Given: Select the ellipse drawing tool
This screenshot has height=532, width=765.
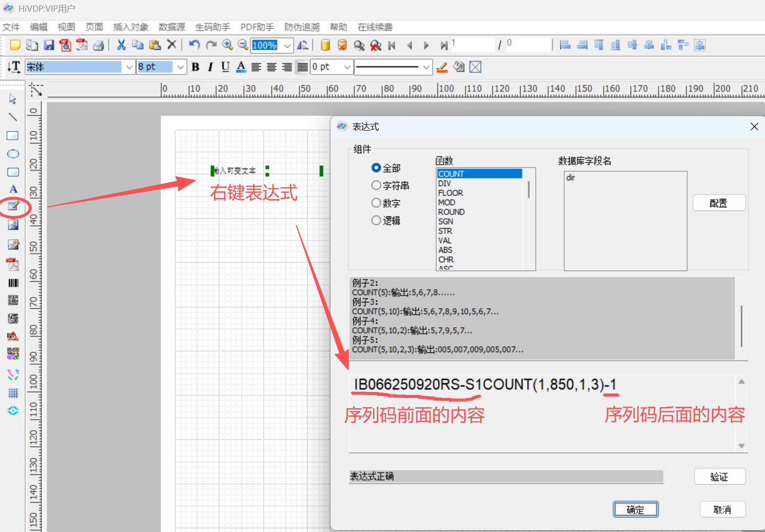Looking at the screenshot, I should pyautogui.click(x=13, y=154).
